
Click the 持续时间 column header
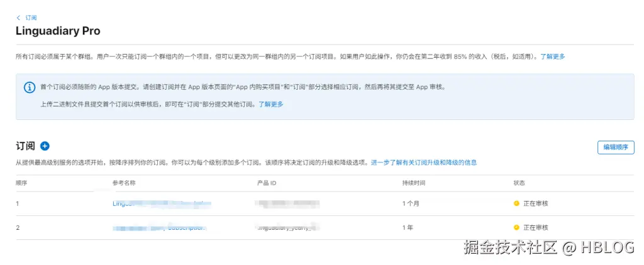[x=414, y=183]
